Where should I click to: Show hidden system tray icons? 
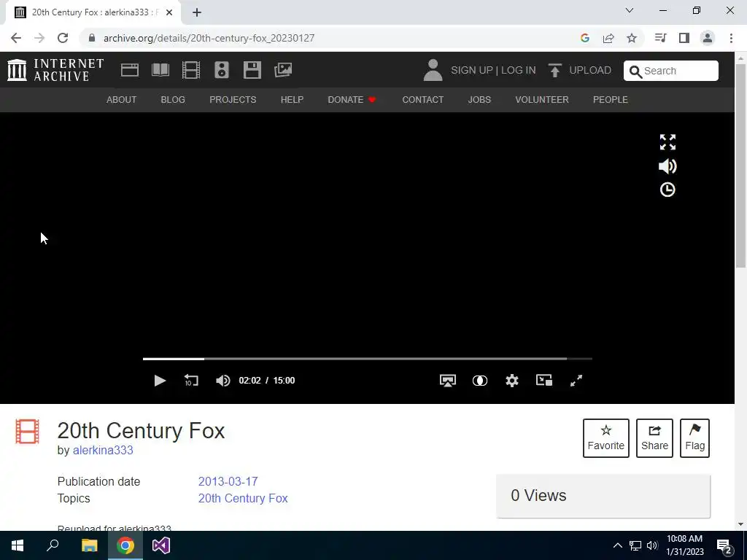point(617,545)
